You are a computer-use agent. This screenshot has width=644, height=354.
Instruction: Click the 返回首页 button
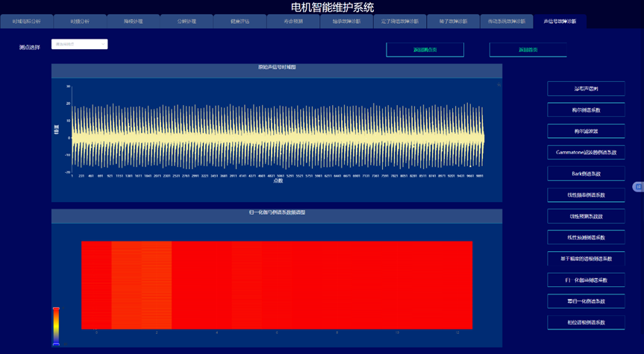tap(528, 50)
